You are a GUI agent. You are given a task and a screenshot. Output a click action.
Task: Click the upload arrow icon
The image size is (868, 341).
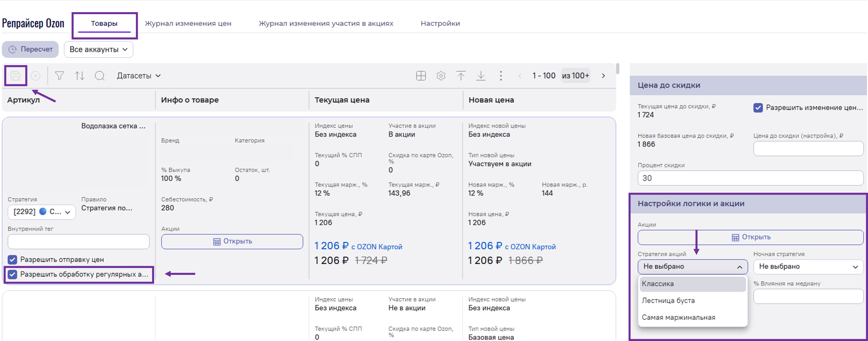coord(461,76)
